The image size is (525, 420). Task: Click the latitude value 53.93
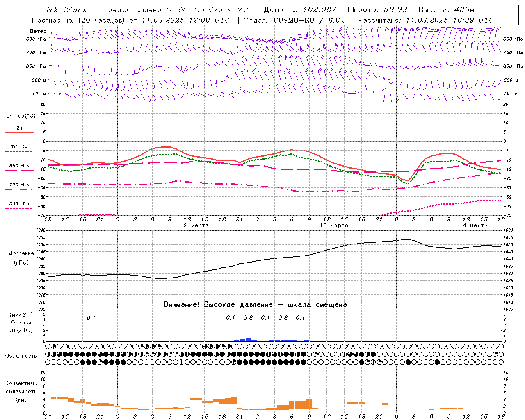pos(396,10)
